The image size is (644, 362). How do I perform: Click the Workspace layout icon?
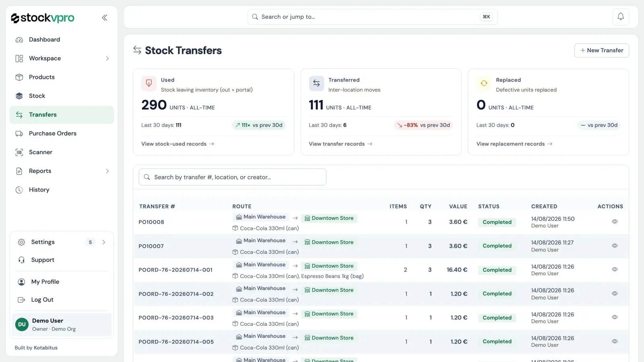pos(19,59)
